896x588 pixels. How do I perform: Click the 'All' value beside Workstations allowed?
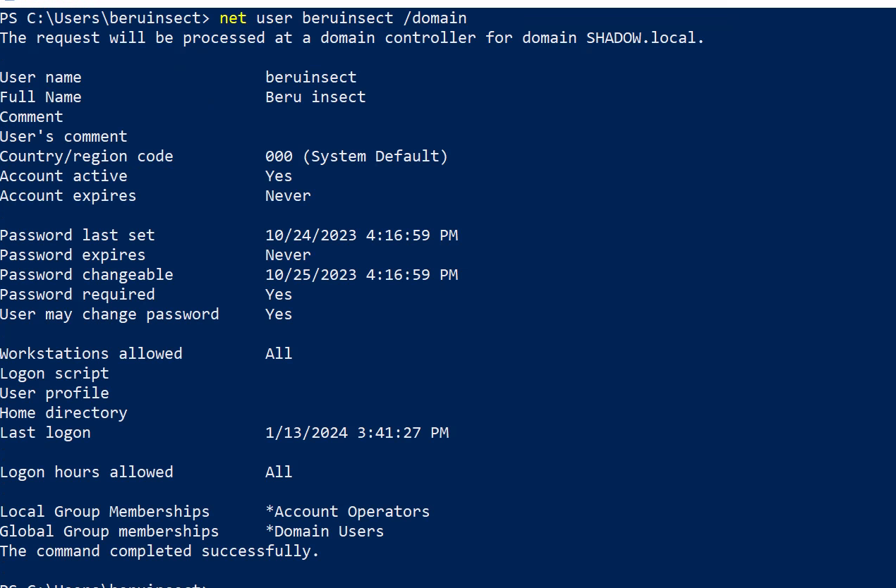coord(278,353)
